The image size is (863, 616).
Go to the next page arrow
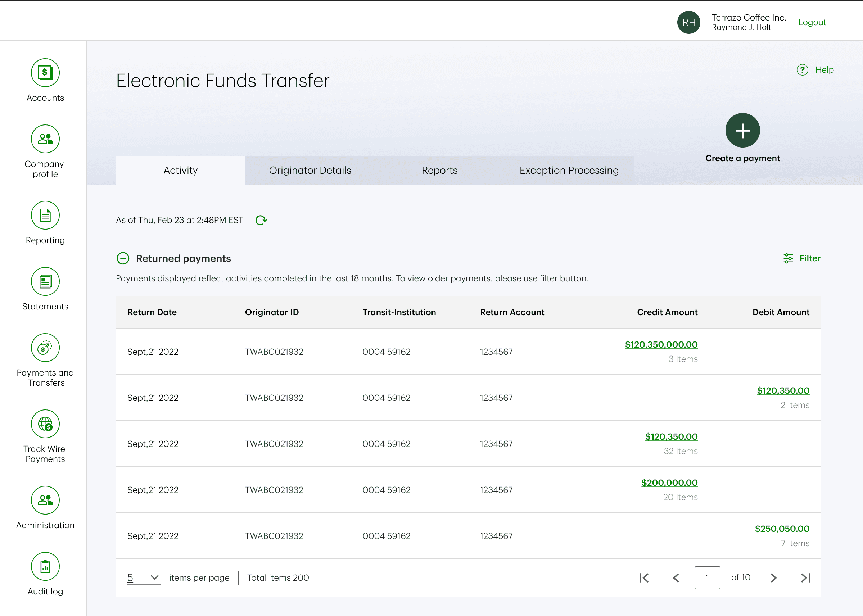tap(773, 578)
